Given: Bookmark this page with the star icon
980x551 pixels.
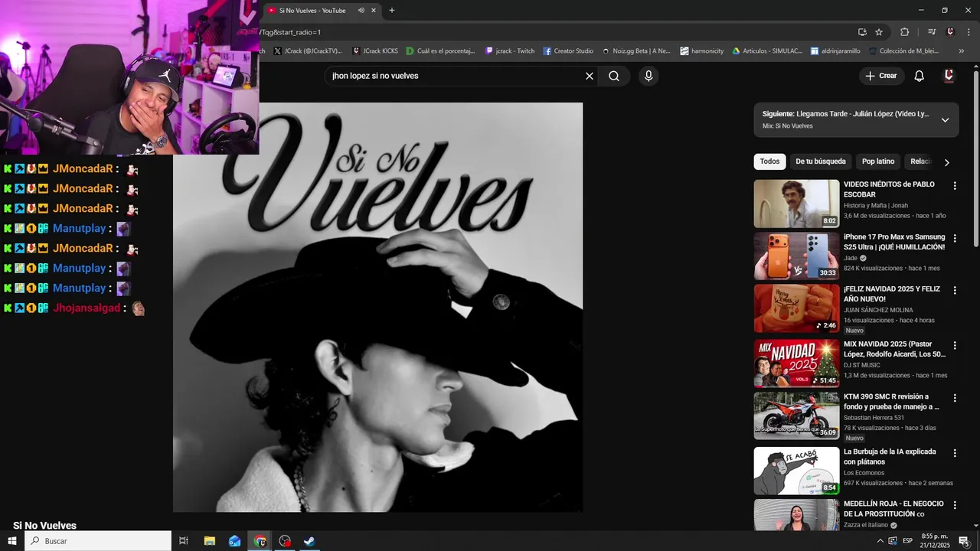Looking at the screenshot, I should point(879,32).
